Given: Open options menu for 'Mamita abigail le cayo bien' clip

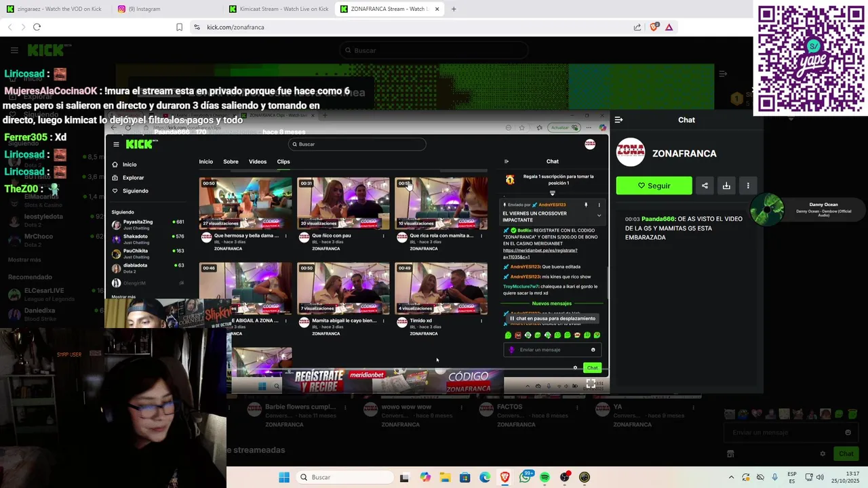Looking at the screenshot, I should click(x=383, y=321).
